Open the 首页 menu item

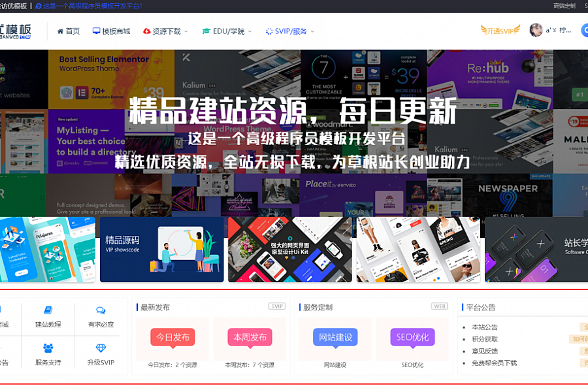(68, 31)
